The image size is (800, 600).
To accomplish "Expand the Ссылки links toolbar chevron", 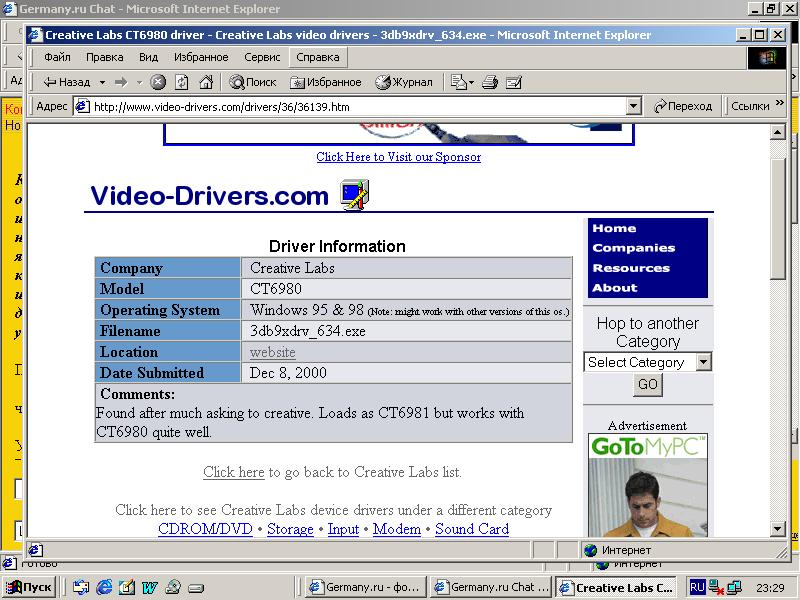I will click(780, 103).
